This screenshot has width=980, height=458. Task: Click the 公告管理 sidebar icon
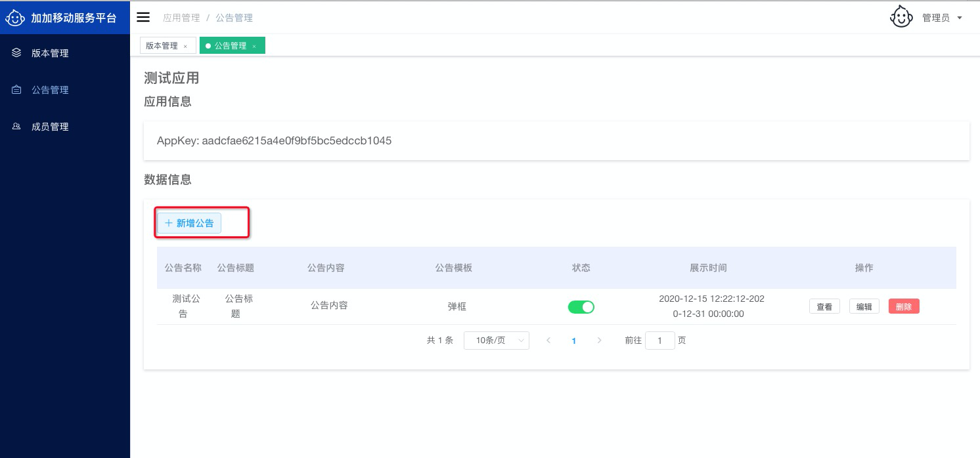(x=17, y=90)
